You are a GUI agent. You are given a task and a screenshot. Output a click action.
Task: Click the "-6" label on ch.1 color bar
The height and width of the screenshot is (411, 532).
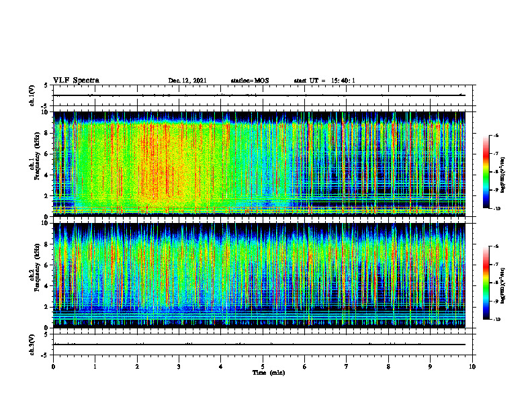(496, 135)
